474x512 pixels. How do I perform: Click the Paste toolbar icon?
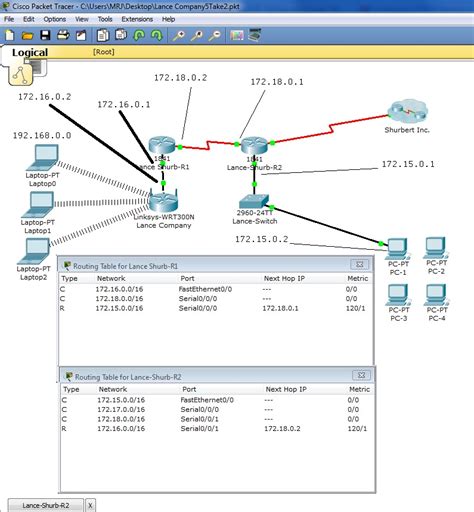click(x=121, y=35)
